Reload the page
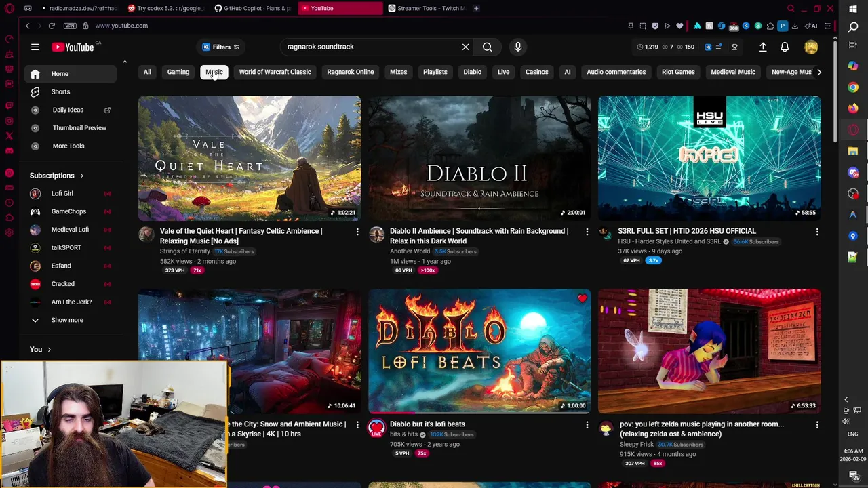The width and height of the screenshot is (868, 488). point(52,26)
